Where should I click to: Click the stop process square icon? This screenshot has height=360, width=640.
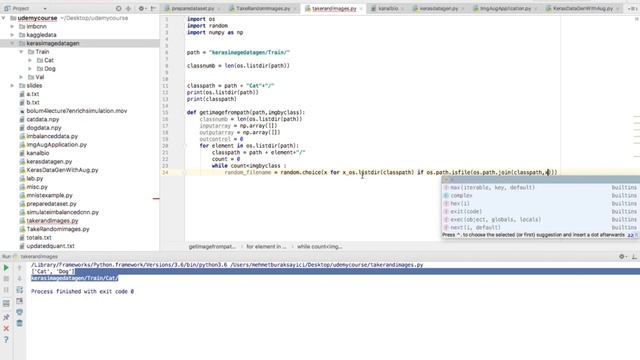pyautogui.click(x=6, y=279)
